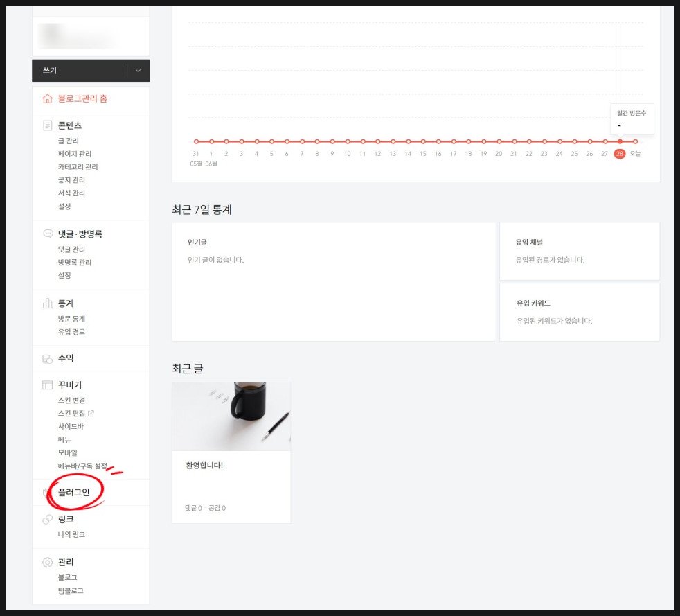
Task: Click the 콘텐츠 document icon
Action: click(x=47, y=125)
